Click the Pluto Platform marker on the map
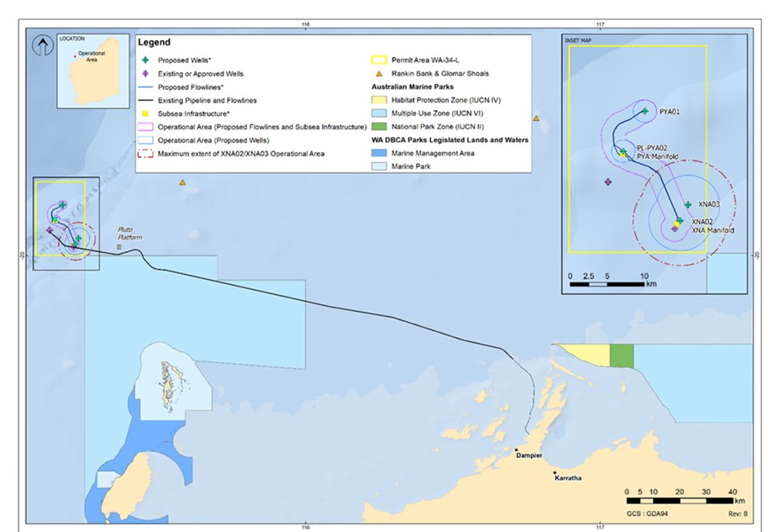 pos(118,247)
